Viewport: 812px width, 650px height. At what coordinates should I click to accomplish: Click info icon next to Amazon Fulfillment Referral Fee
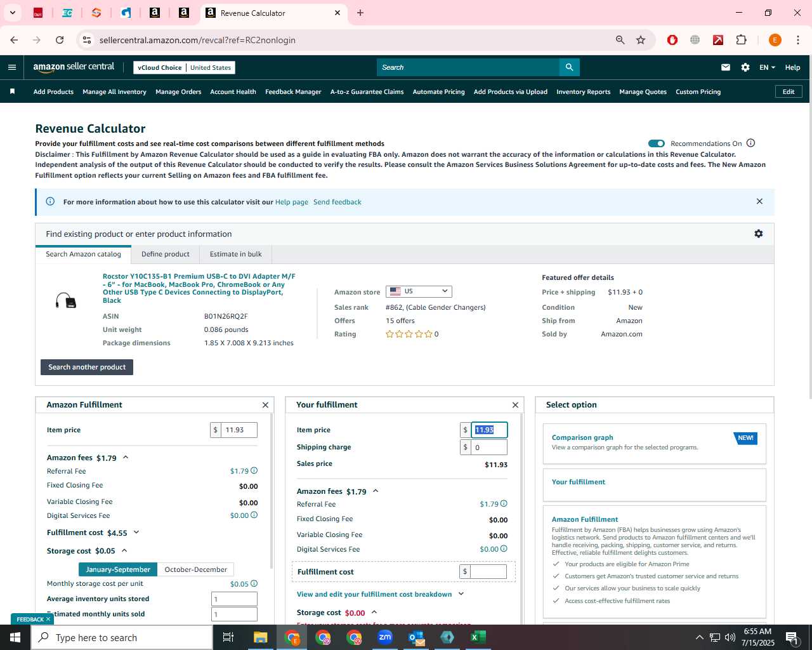[254, 470]
